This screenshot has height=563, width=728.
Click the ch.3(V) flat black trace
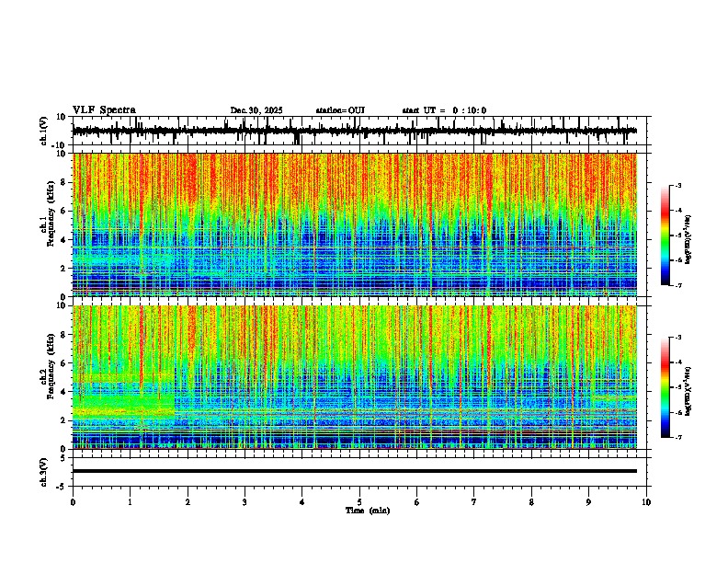tap(355, 471)
